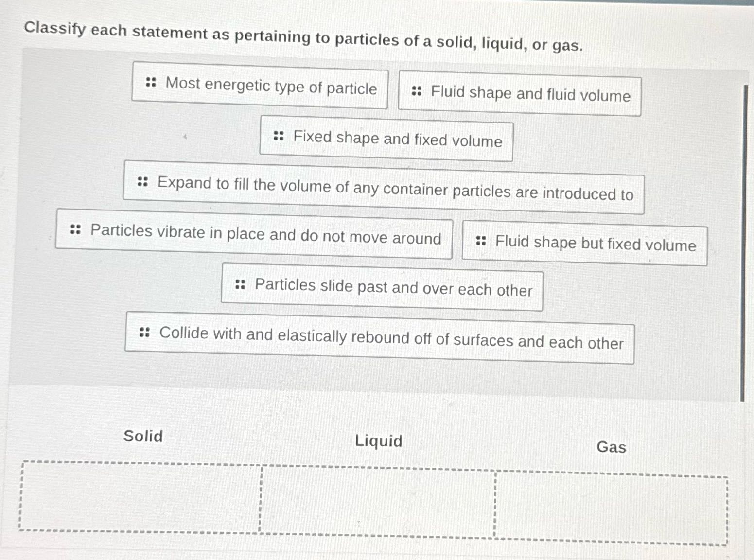The width and height of the screenshot is (754, 560).
Task: Click the drag handle on 'Particles slide past and over each other'
Action: click(x=241, y=284)
